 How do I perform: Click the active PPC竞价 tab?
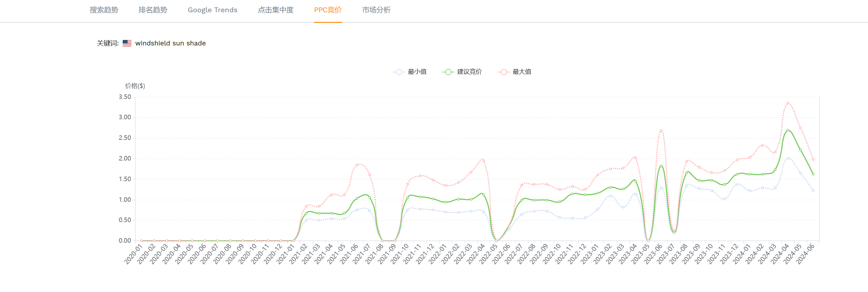pyautogui.click(x=327, y=10)
